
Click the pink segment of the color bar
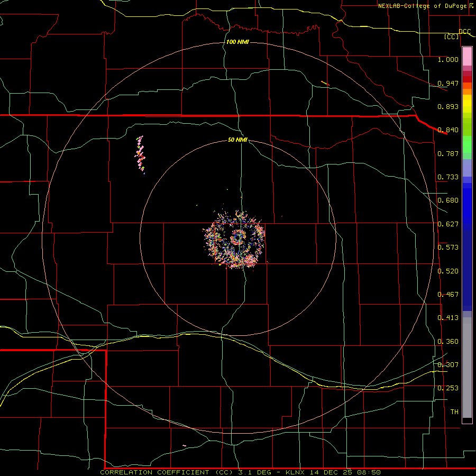[x=467, y=57]
